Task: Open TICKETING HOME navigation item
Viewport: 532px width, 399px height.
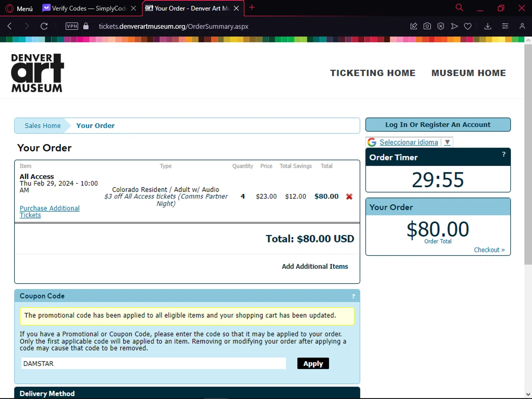Action: pyautogui.click(x=373, y=73)
